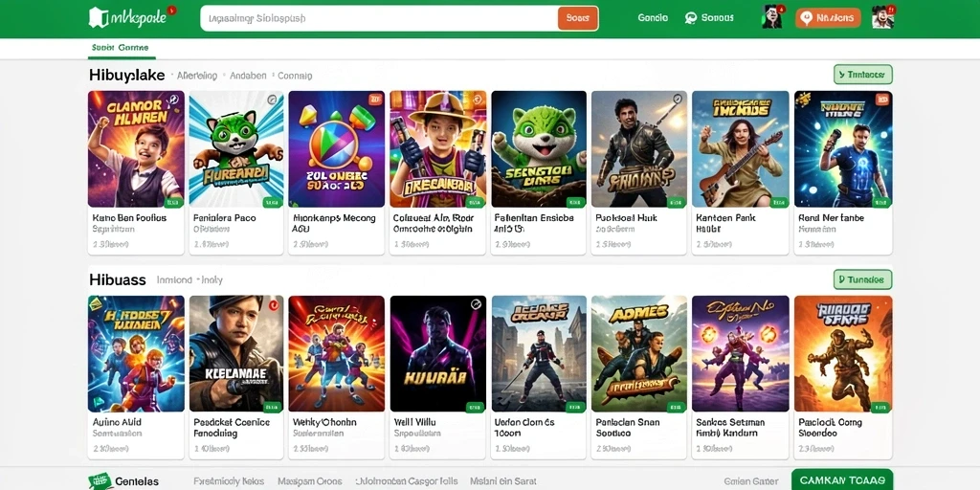The height and width of the screenshot is (490, 980).
Task: Open the Sankee Setsman purple thumbnail
Action: (x=740, y=353)
